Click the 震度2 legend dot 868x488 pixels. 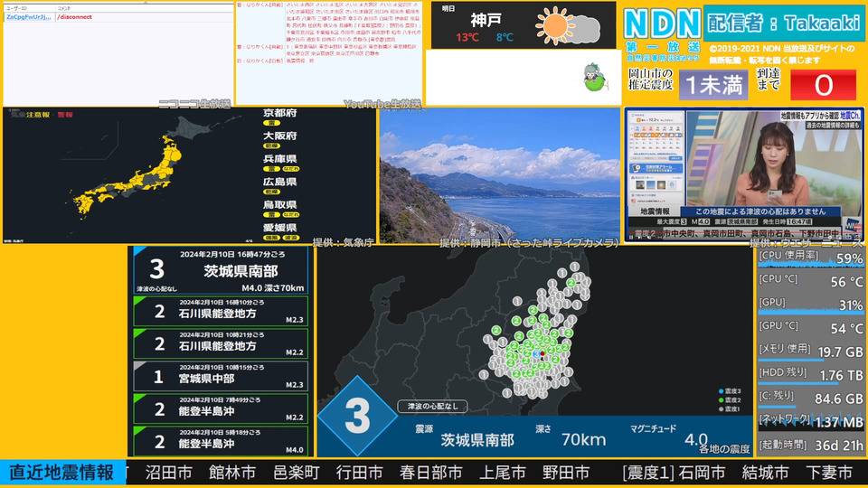721,400
